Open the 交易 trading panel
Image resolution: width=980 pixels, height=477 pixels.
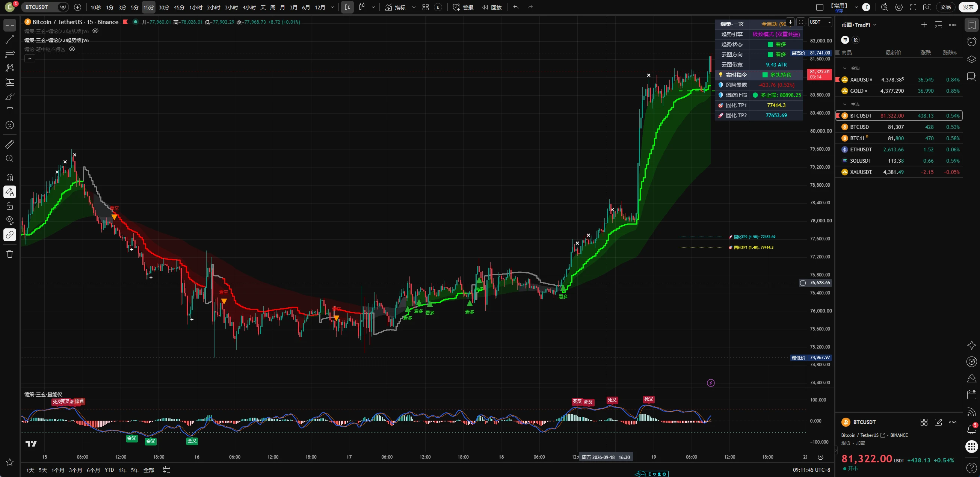click(945, 7)
